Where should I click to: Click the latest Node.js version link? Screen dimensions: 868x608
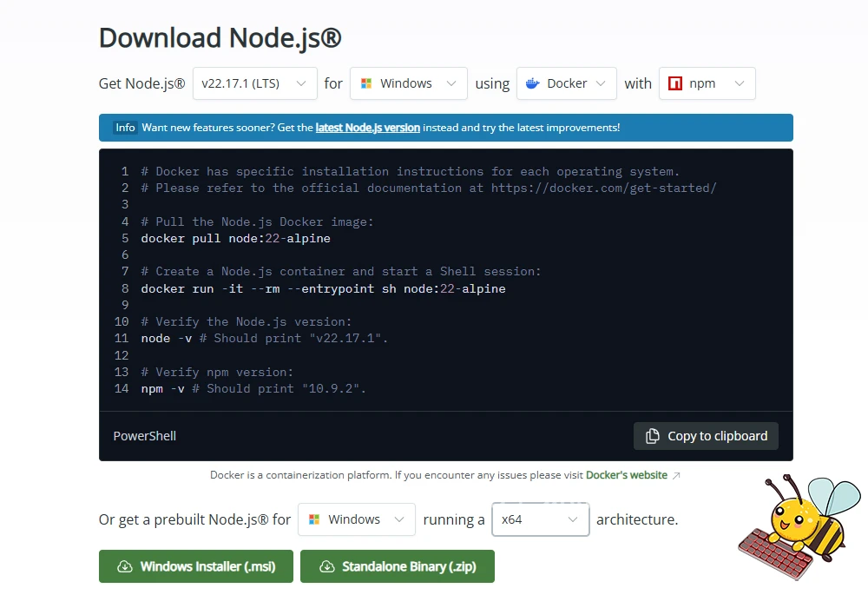tap(367, 128)
